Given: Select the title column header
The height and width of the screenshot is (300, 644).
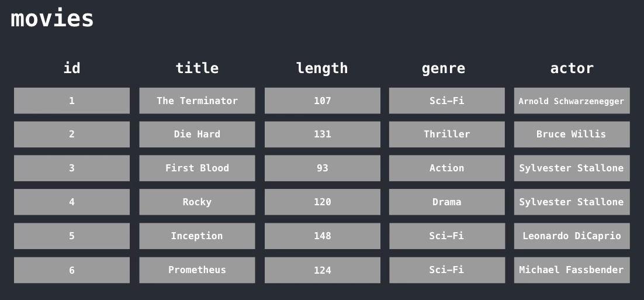Looking at the screenshot, I should [x=197, y=68].
